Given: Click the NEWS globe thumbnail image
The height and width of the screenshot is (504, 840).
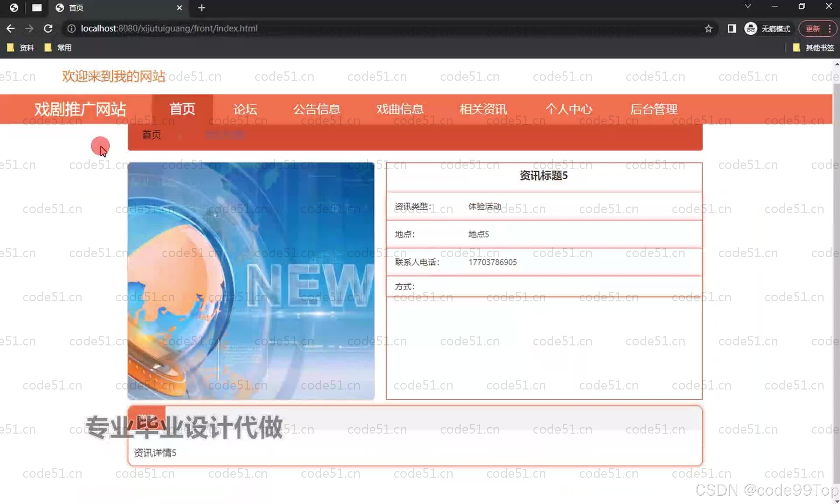Looking at the screenshot, I should [x=251, y=281].
